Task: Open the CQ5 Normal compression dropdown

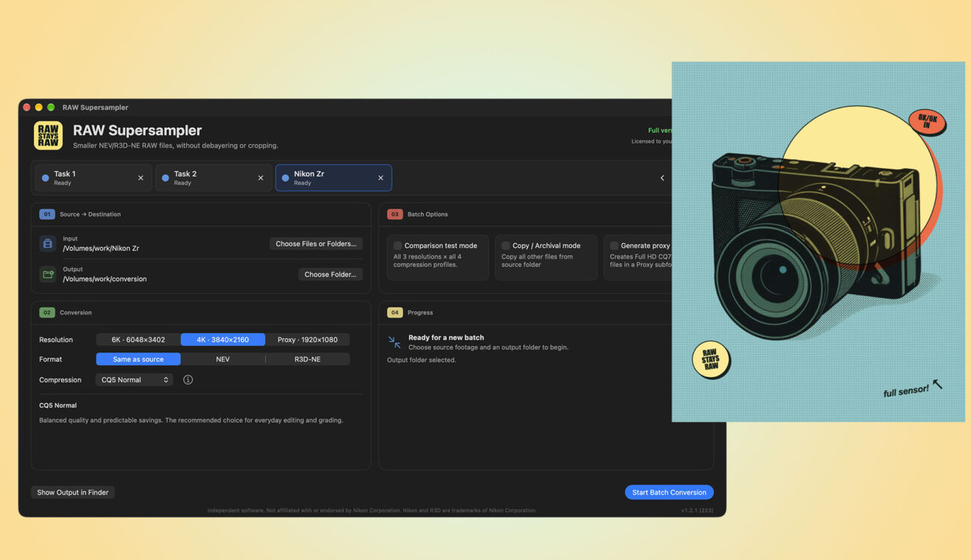Action: pyautogui.click(x=134, y=379)
